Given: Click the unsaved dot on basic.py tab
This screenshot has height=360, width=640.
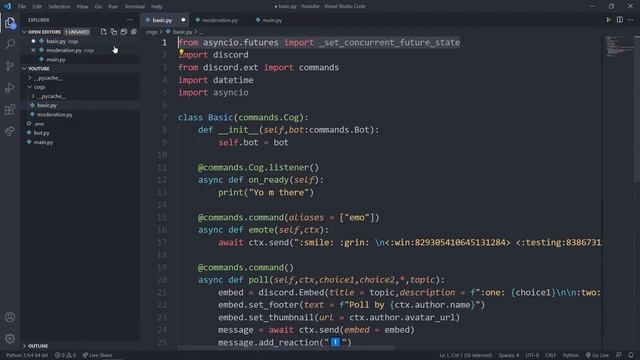Looking at the screenshot, I should coord(183,20).
